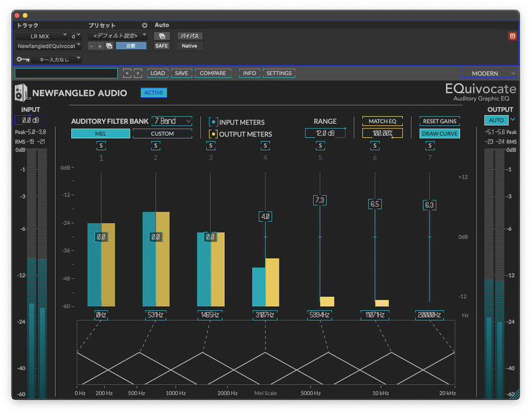Open the default preset dropdown
The image size is (532, 414).
[x=118, y=36]
